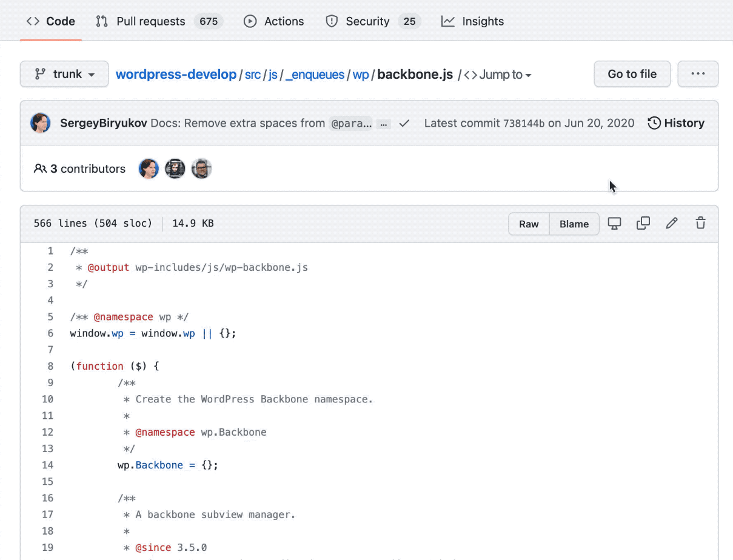
Task: Open the SergeyBiryukov author link
Action: 104,123
